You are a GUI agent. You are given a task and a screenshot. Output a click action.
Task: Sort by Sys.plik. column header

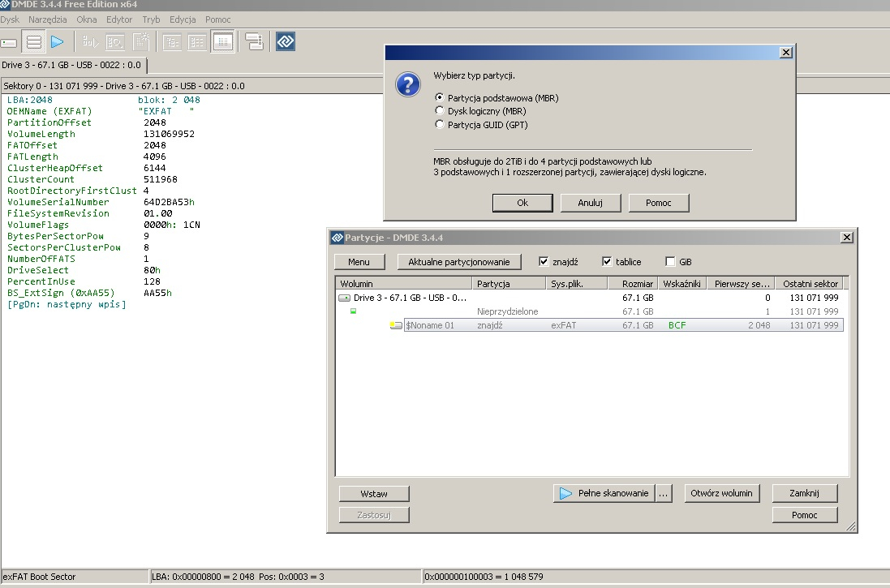click(x=577, y=283)
